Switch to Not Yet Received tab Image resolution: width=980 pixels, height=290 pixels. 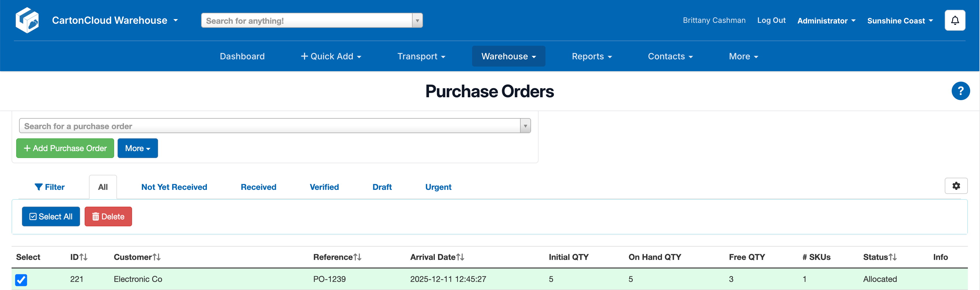click(x=174, y=187)
